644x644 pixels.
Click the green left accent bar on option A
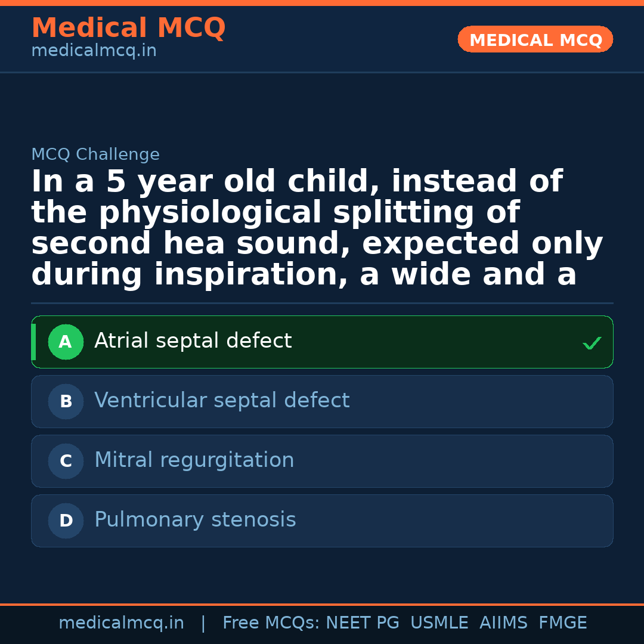pos(33,342)
